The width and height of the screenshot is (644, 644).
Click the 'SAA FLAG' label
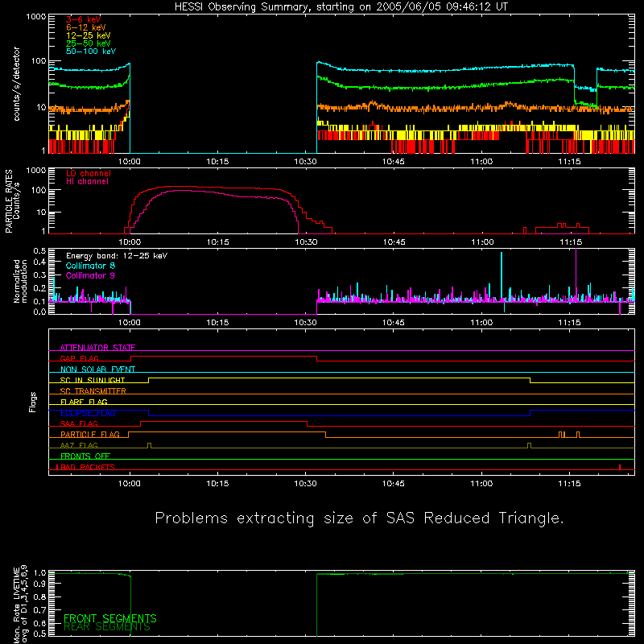click(79, 423)
